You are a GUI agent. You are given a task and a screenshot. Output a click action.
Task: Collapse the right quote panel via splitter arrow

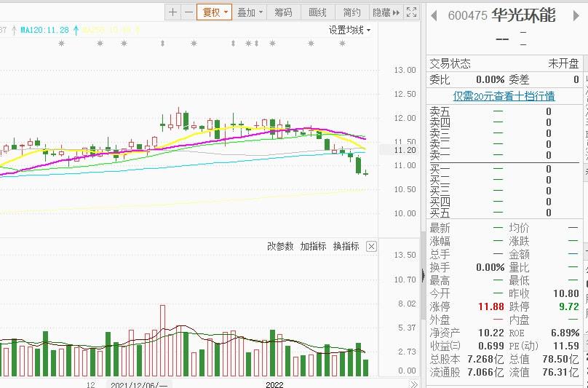(423, 275)
